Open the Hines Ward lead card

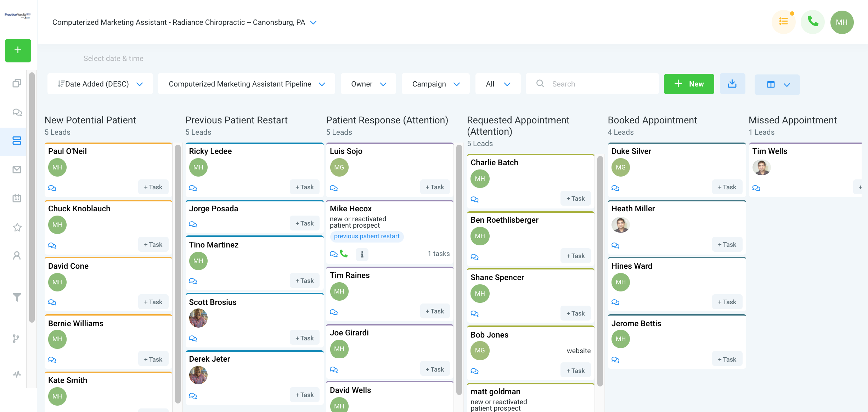[x=677, y=285]
